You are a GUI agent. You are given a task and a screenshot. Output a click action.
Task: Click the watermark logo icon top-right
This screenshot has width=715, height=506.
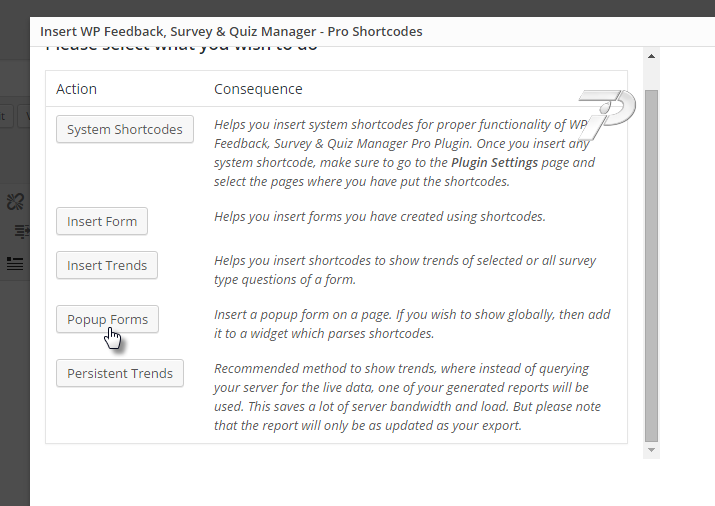click(x=607, y=115)
